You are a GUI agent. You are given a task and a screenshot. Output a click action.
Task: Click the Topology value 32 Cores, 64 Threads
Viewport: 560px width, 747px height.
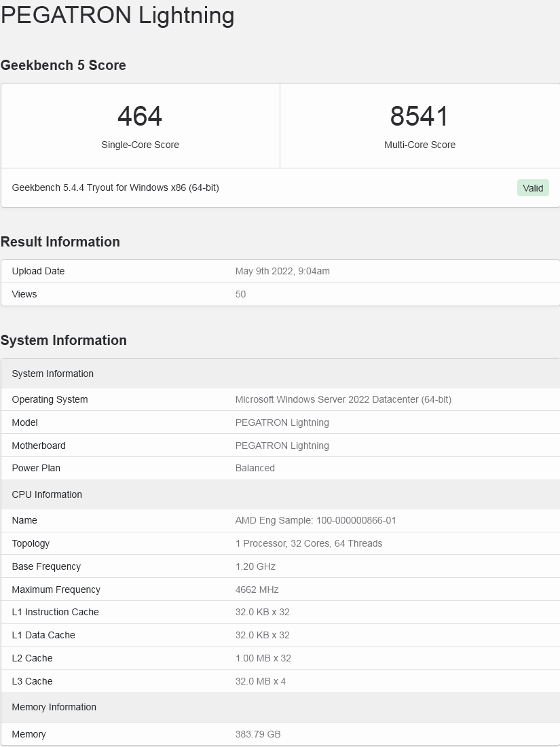coord(308,543)
